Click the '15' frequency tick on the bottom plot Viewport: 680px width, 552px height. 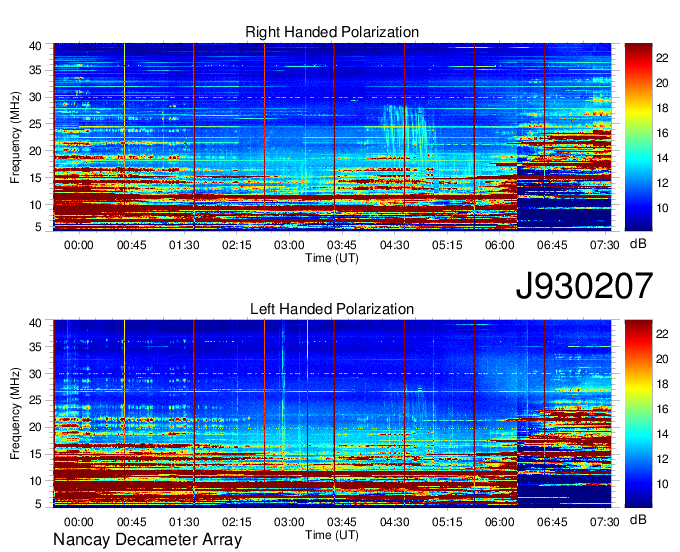[x=35, y=454]
